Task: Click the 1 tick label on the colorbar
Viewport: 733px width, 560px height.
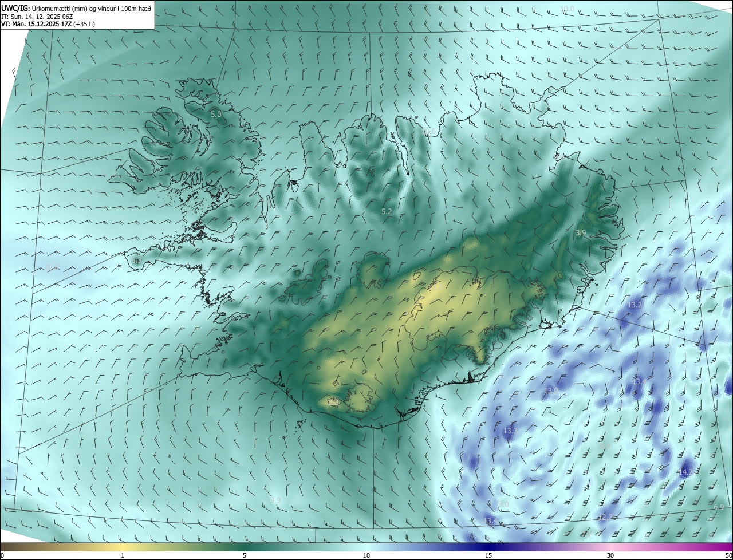Action: click(x=123, y=555)
